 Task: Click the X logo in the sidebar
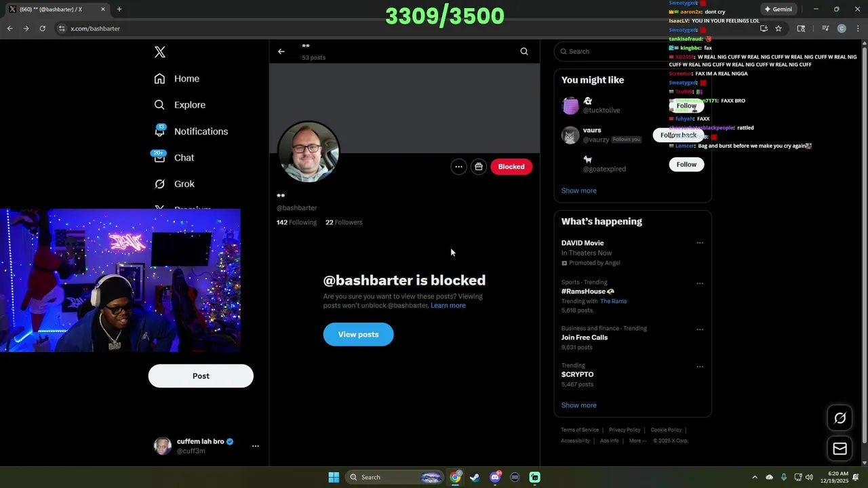click(160, 52)
